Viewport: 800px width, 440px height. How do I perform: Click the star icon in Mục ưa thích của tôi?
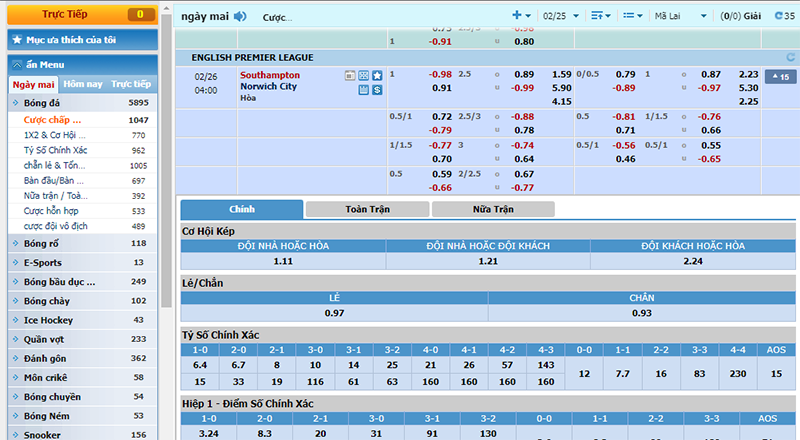(17, 40)
